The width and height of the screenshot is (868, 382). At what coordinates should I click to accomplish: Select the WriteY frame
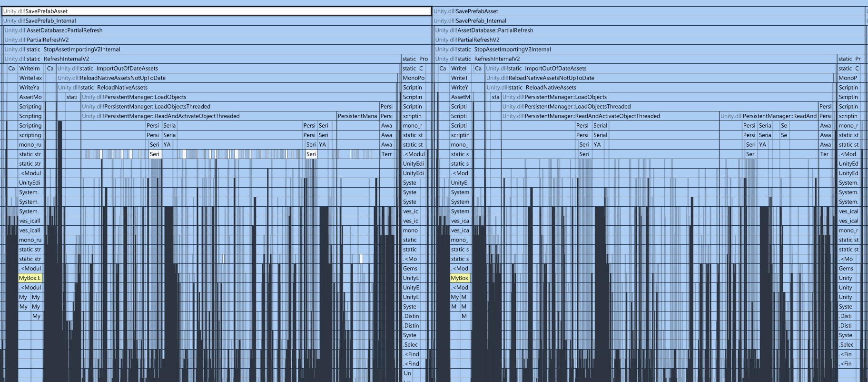(460, 88)
